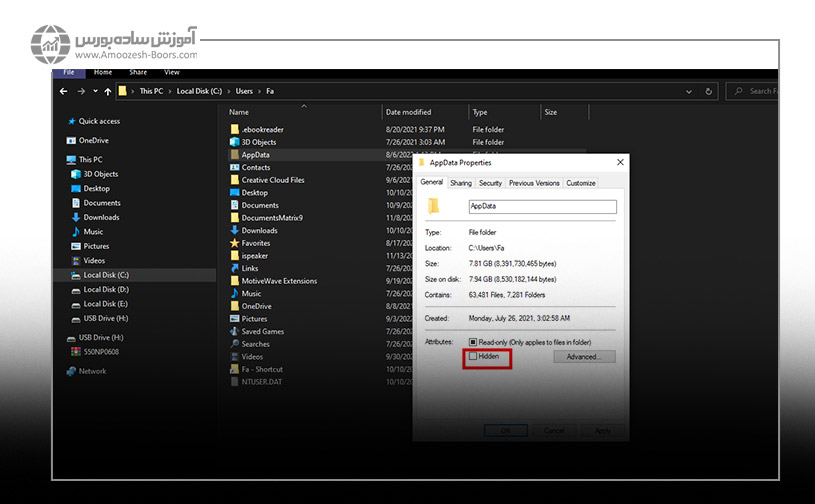
Task: Toggle the Read-only attribute checkbox
Action: (x=474, y=342)
